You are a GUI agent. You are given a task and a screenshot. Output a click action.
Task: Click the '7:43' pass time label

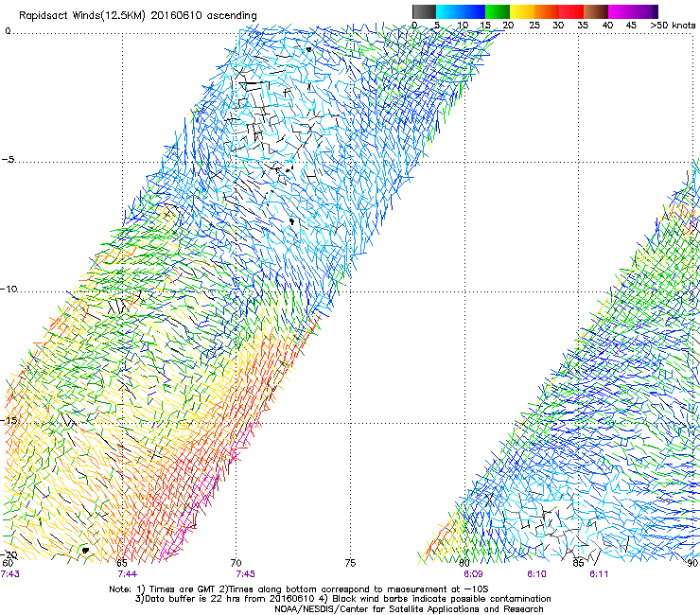(x=9, y=574)
